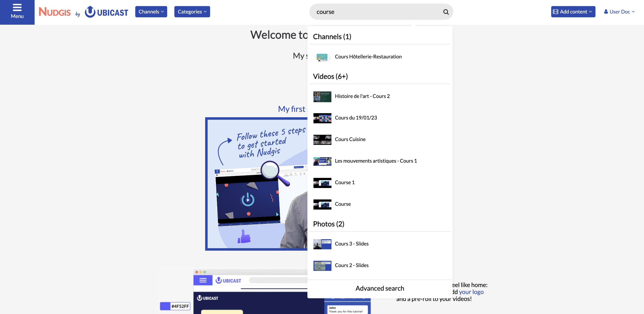This screenshot has height=314, width=644.
Task: Follow the 'your logo' link
Action: coord(471,292)
